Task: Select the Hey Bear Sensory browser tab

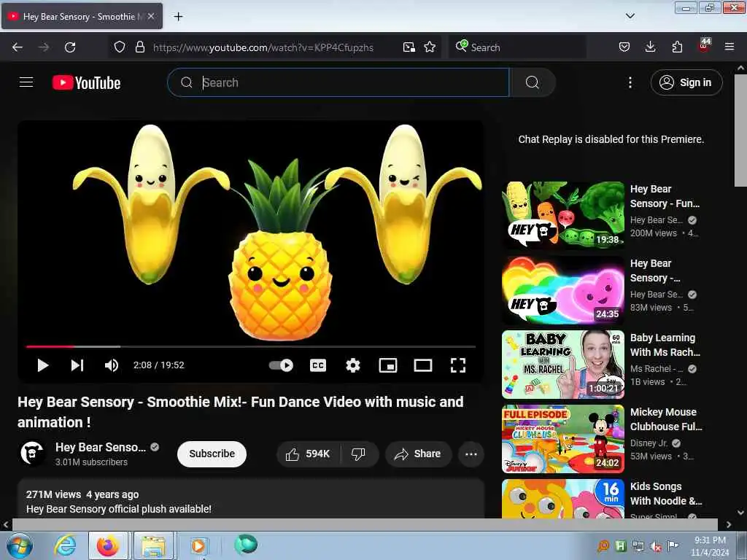Action: (82, 17)
